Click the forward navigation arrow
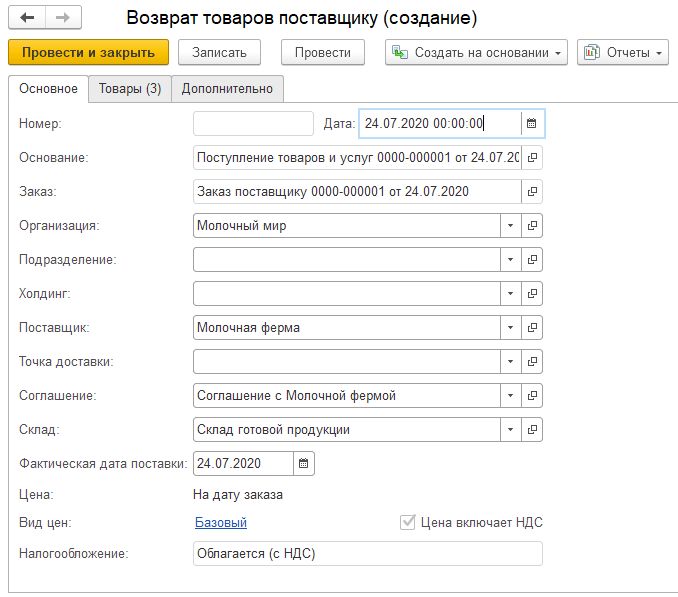The height and width of the screenshot is (597, 678). coord(62,19)
